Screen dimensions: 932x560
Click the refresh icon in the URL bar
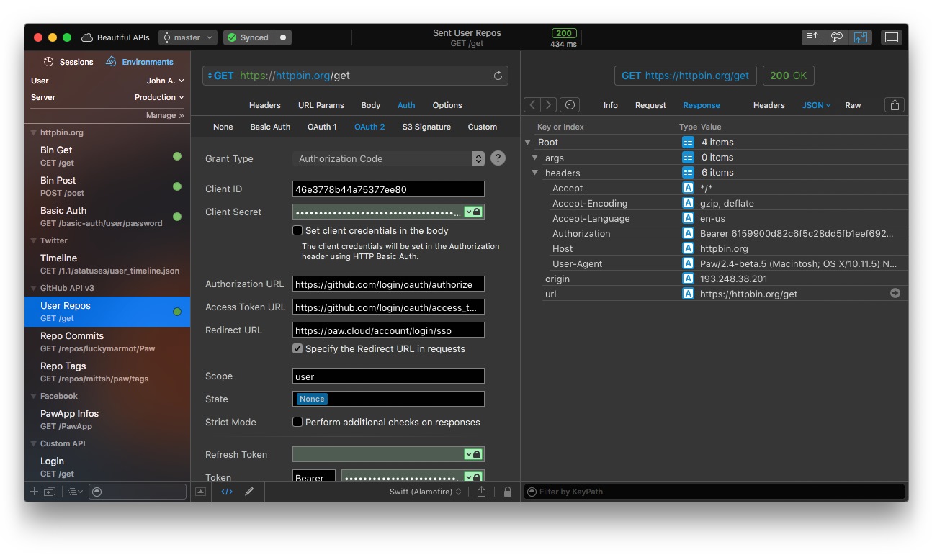[498, 76]
